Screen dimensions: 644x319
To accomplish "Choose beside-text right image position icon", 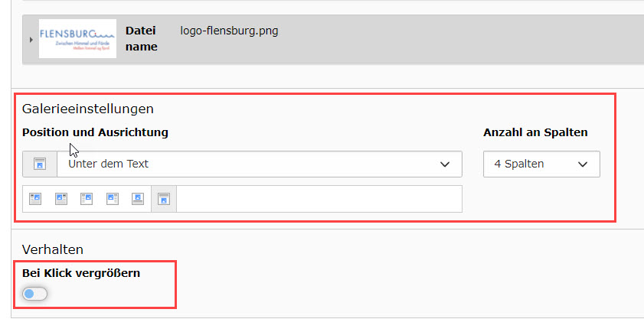I will [87, 199].
